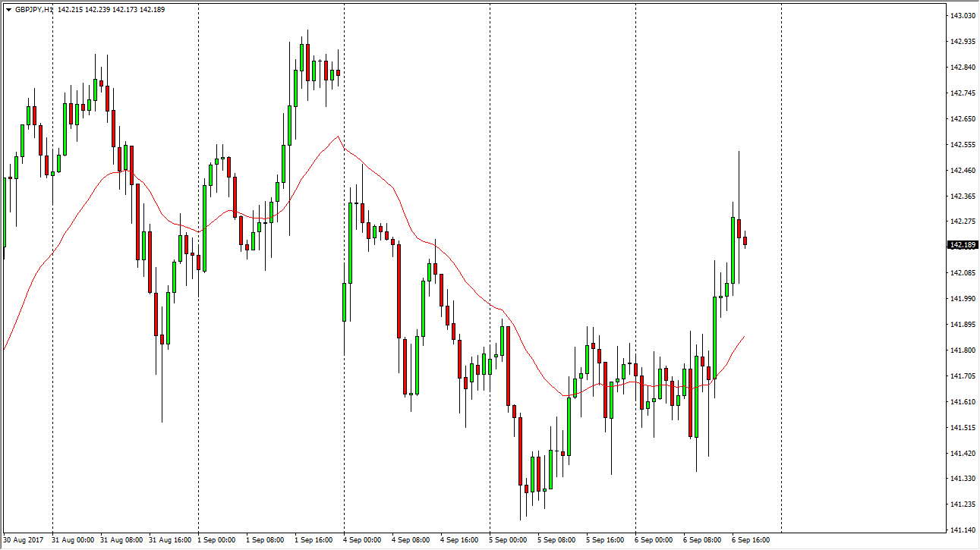980x550 pixels.
Task: Click the 141.140 price axis label
Action: click(963, 530)
